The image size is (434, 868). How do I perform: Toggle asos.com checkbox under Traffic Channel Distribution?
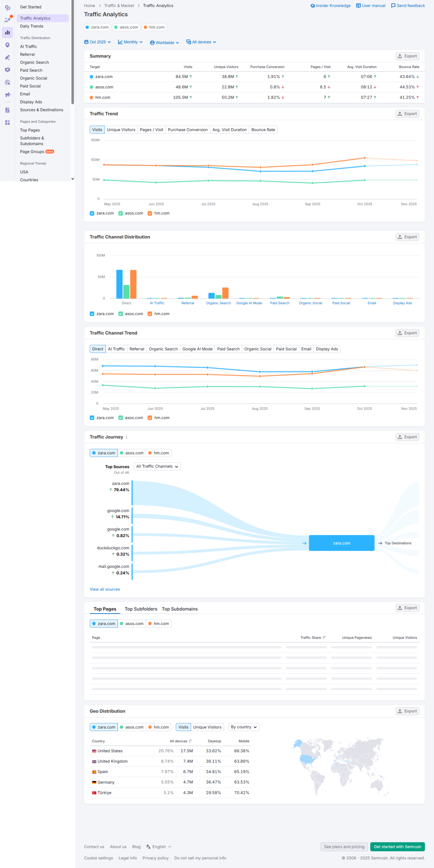[120, 314]
